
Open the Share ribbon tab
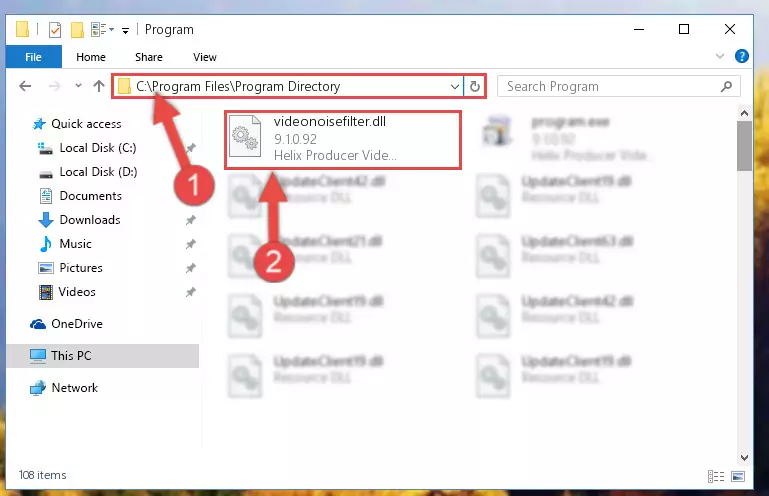click(149, 57)
